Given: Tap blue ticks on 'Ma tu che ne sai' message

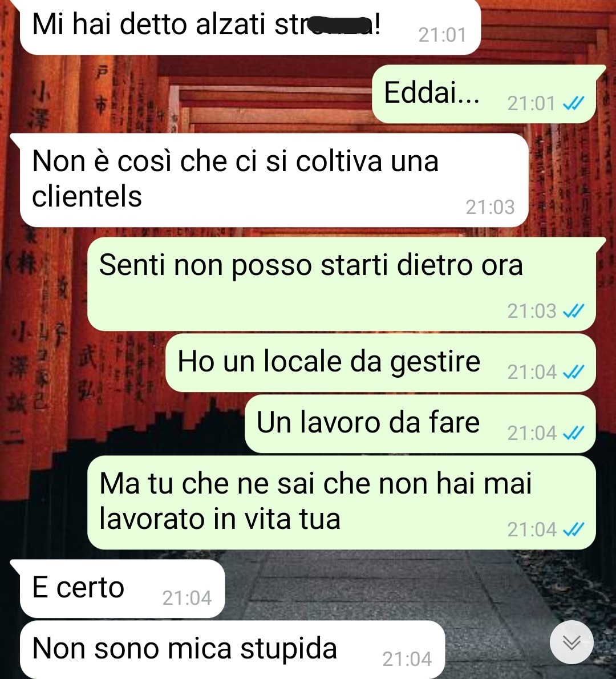Looking at the screenshot, I should point(574,530).
